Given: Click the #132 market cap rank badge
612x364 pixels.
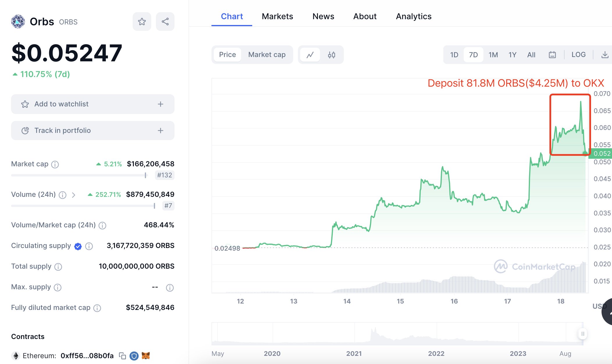Looking at the screenshot, I should click(165, 175).
